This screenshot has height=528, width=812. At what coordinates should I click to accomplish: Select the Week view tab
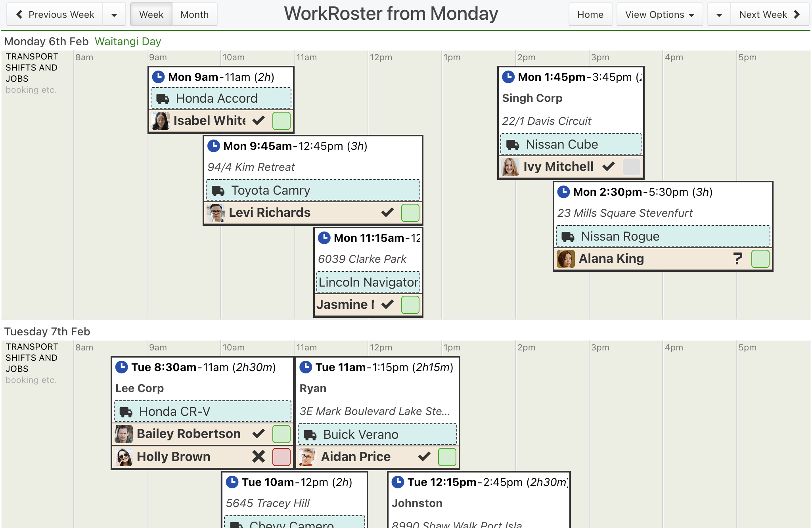point(151,15)
